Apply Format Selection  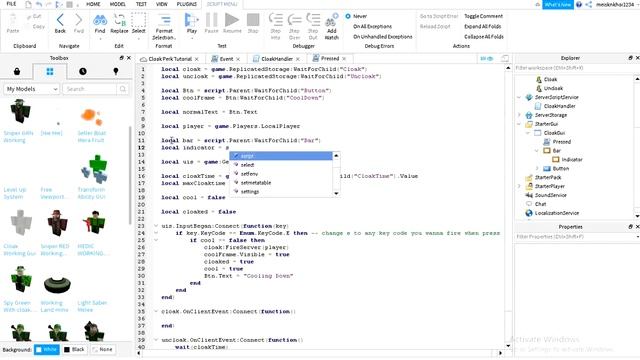click(x=164, y=26)
